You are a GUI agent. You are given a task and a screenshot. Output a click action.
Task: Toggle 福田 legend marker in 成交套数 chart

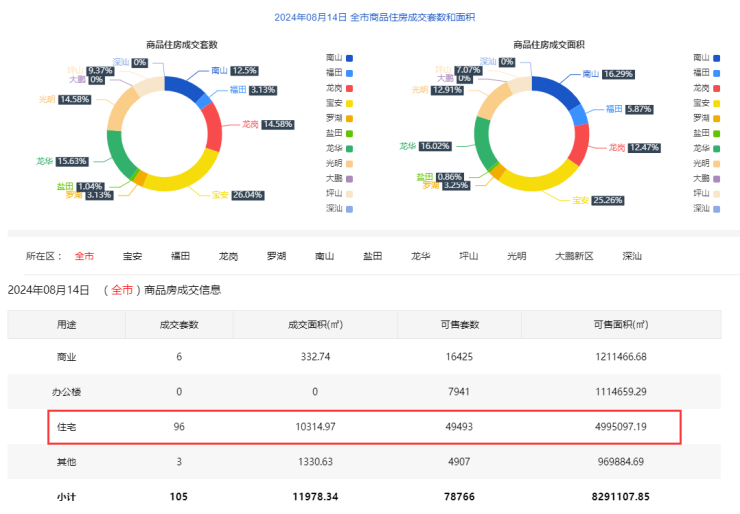[x=349, y=73]
